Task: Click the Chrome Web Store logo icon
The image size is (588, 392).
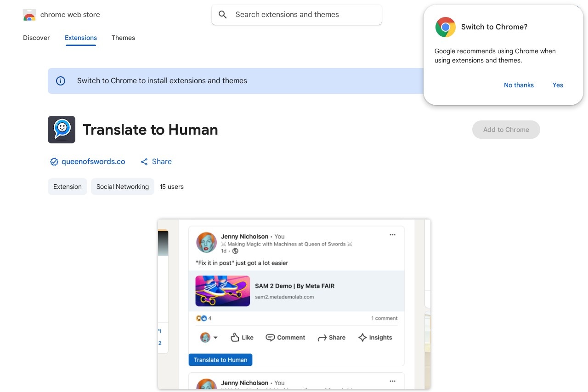Action: [x=29, y=15]
